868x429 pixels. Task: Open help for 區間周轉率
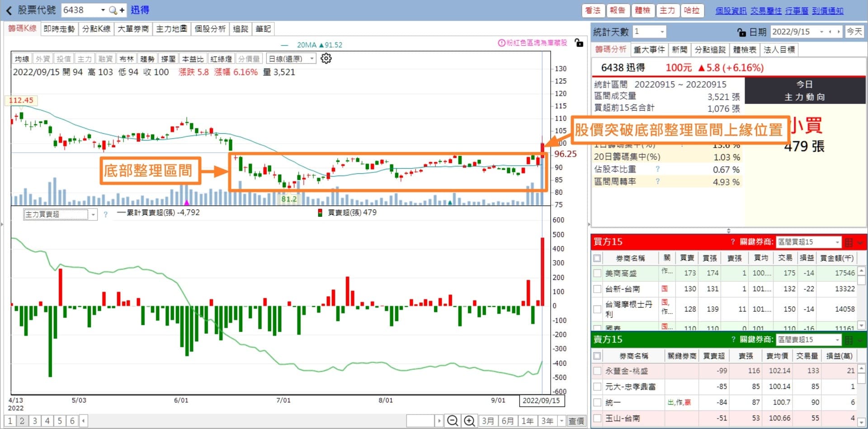point(657,181)
